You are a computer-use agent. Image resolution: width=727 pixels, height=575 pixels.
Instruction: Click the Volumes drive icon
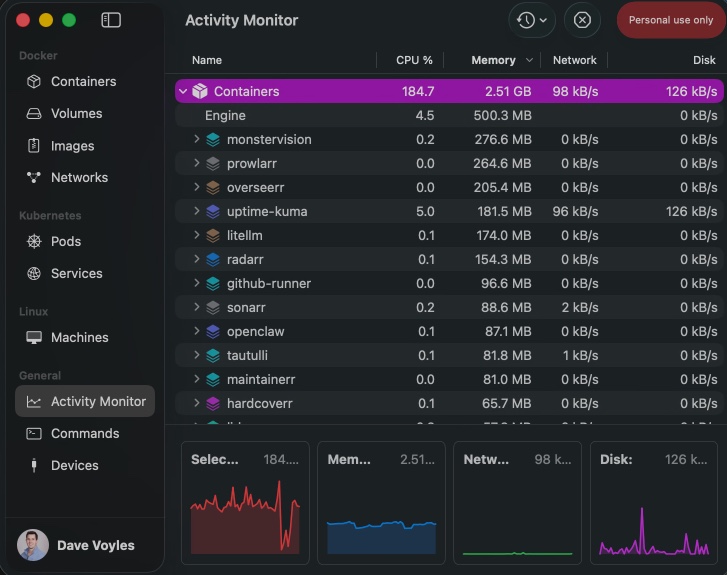[34, 114]
